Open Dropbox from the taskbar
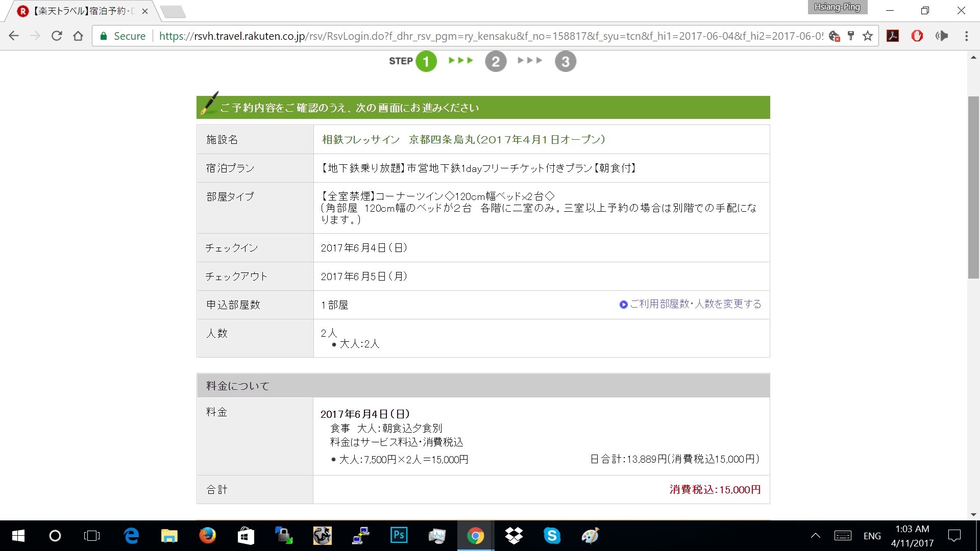 [513, 536]
